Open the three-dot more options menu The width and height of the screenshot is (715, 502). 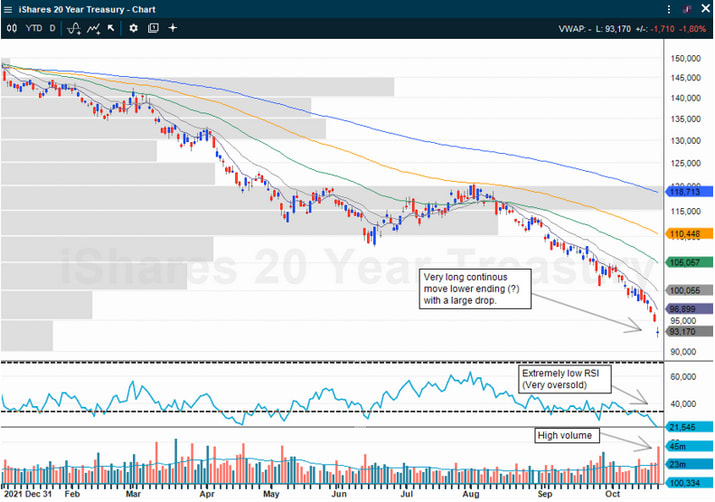point(668,10)
